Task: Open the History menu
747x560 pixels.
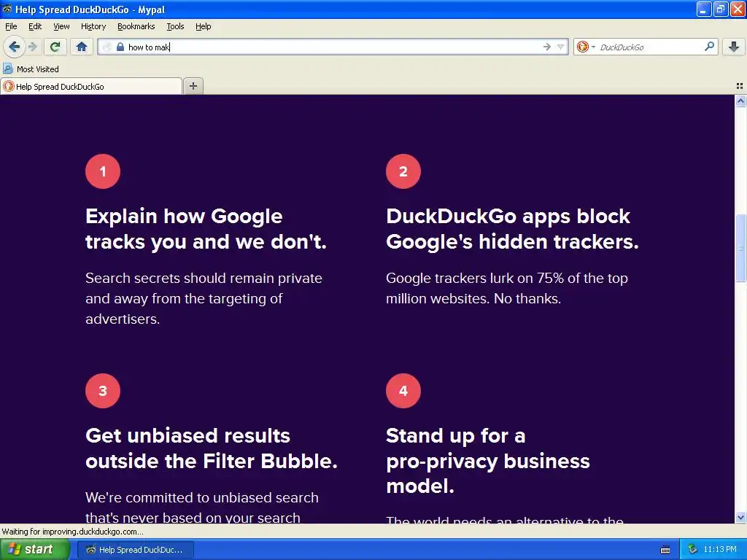Action: click(93, 26)
